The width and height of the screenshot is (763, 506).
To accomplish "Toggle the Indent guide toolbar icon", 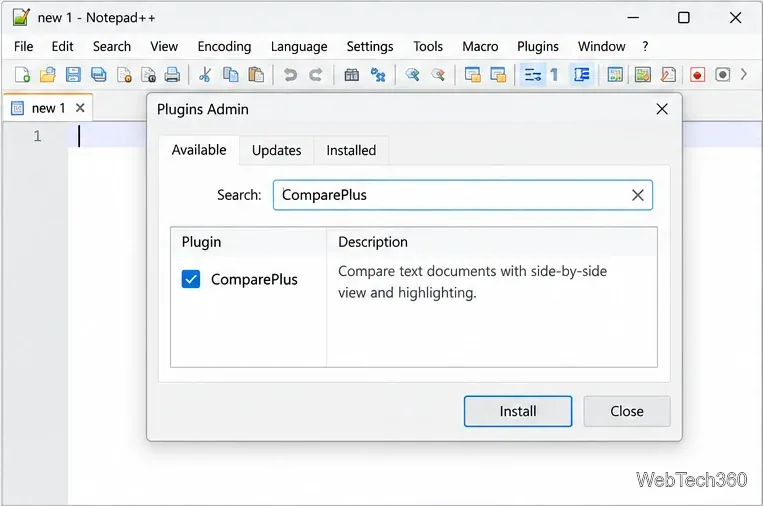I will tap(581, 74).
